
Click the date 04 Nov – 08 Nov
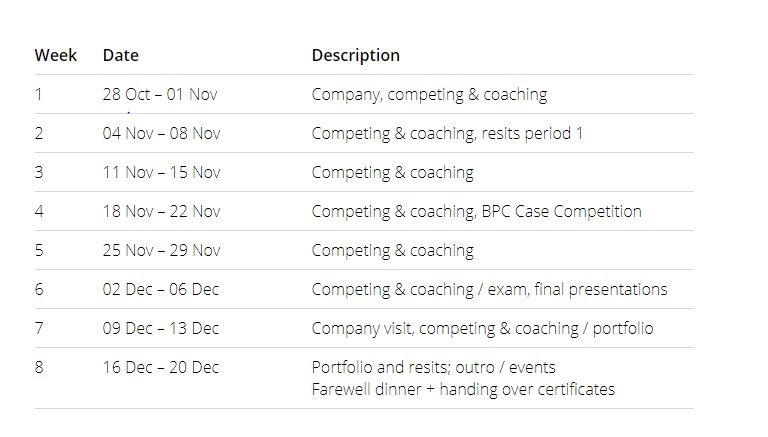pos(162,133)
